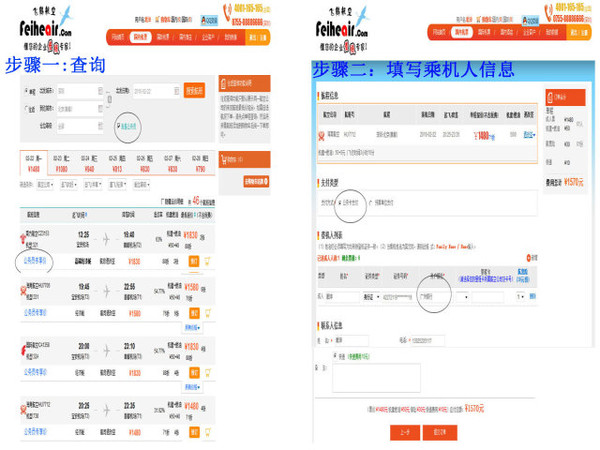The height and width of the screenshot is (450, 600).
Task: Click airline logo of 20:00 flight
Action: coord(23,350)
